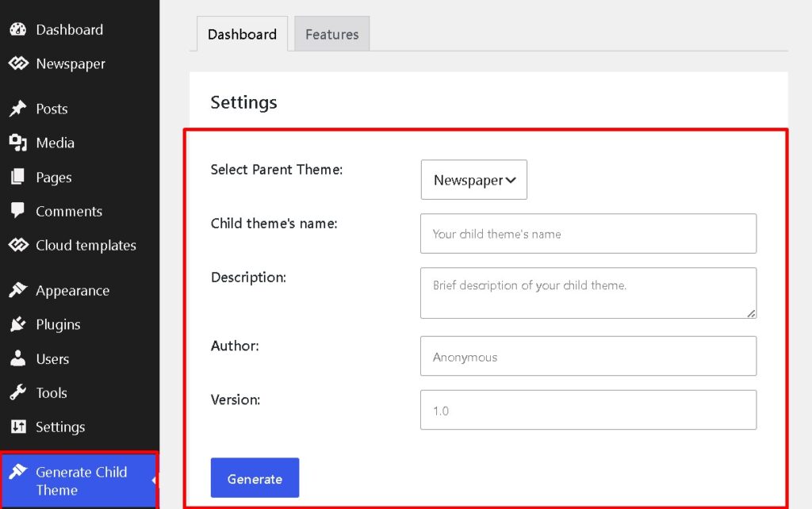This screenshot has height=509, width=812.
Task: Click the Description textarea resize handle
Action: tap(751, 313)
